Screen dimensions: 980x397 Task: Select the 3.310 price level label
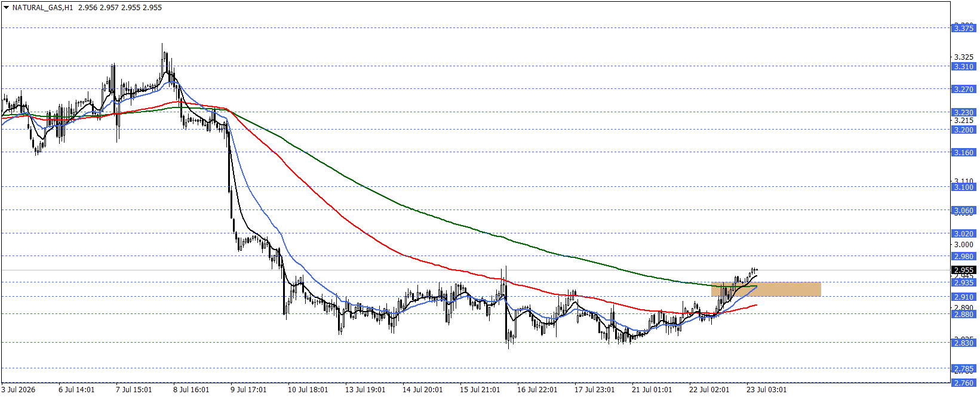click(963, 67)
